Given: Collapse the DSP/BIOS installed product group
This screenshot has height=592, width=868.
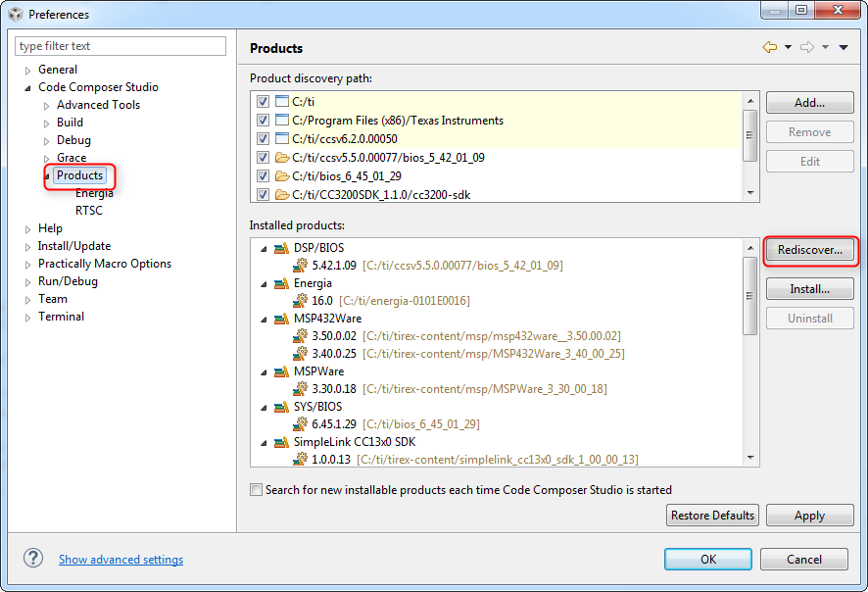Looking at the screenshot, I should coord(265,249).
